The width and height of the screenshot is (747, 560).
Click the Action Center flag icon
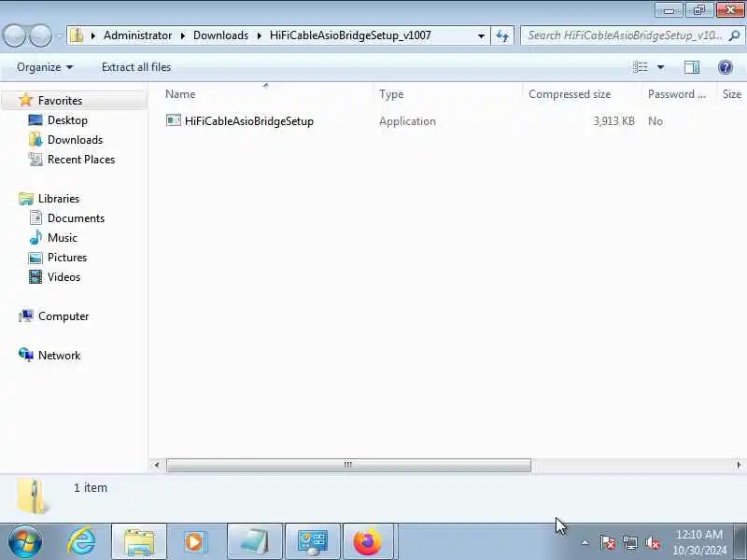[607, 543]
